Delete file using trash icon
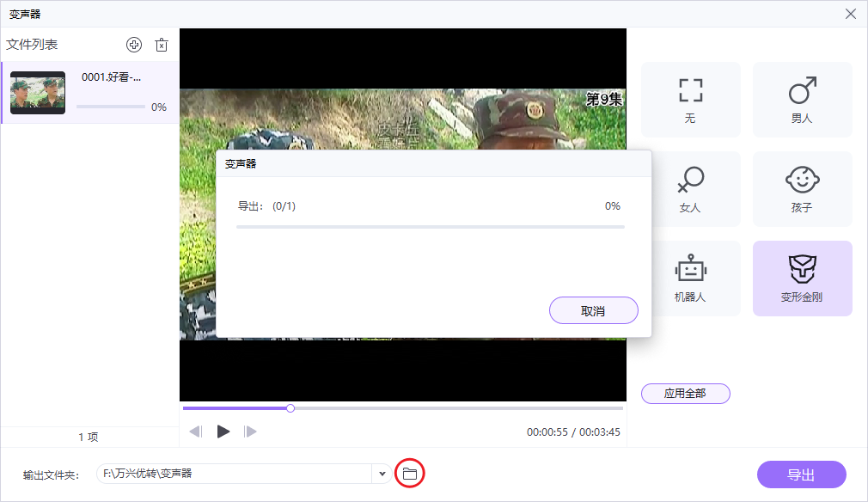Image resolution: width=868 pixels, height=502 pixels. coord(161,45)
